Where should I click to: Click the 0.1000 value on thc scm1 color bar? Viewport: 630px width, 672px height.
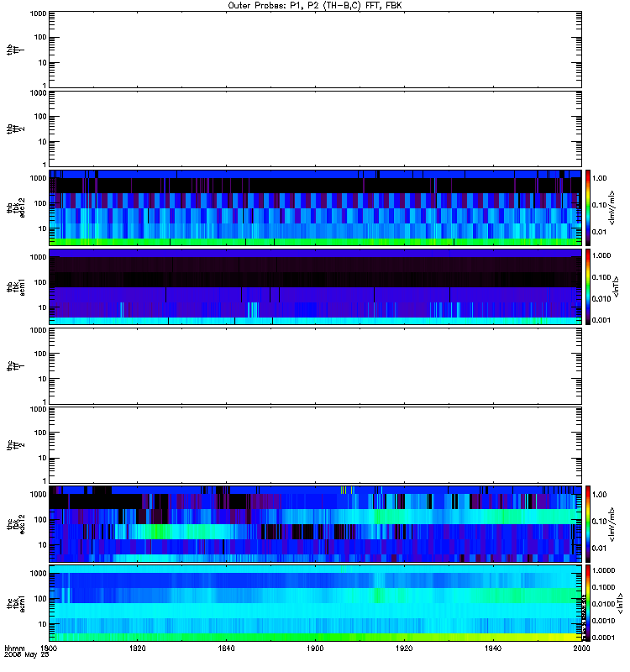(x=603, y=587)
